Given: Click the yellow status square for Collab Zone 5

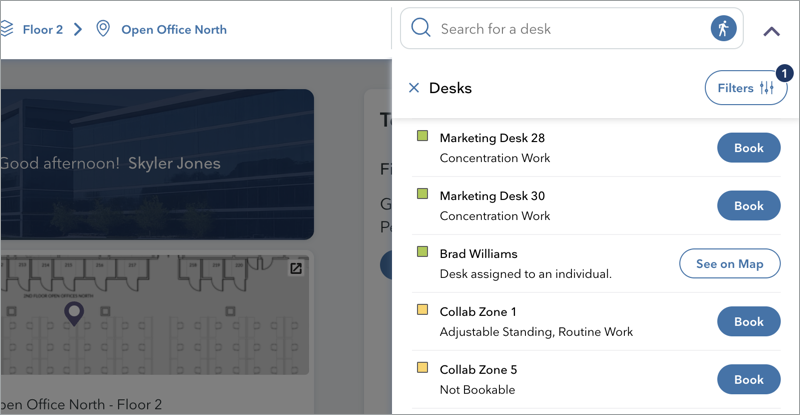Looking at the screenshot, I should click(422, 368).
